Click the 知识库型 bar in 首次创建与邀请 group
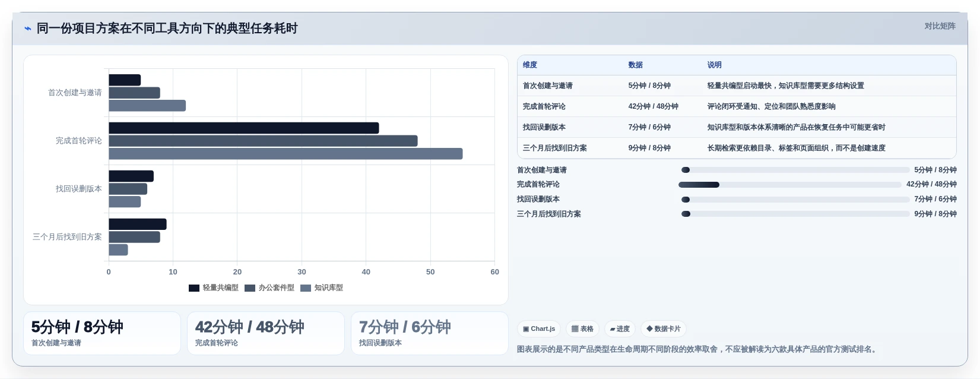Image resolution: width=980 pixels, height=379 pixels. click(147, 106)
